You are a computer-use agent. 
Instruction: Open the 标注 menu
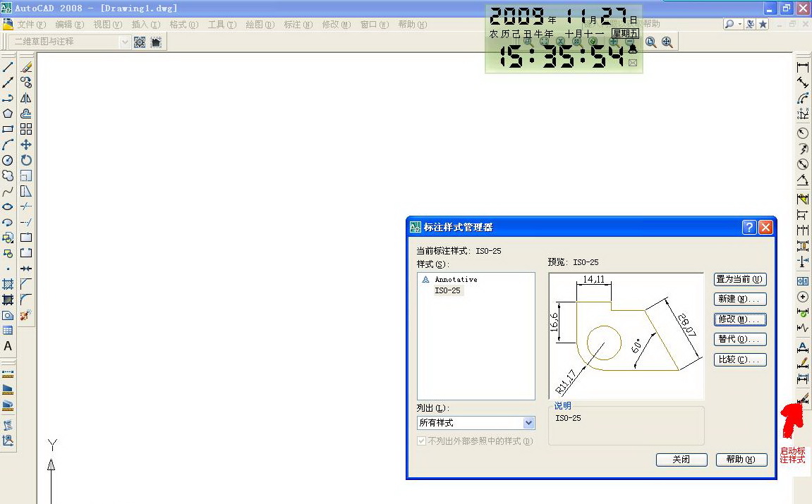pos(298,25)
